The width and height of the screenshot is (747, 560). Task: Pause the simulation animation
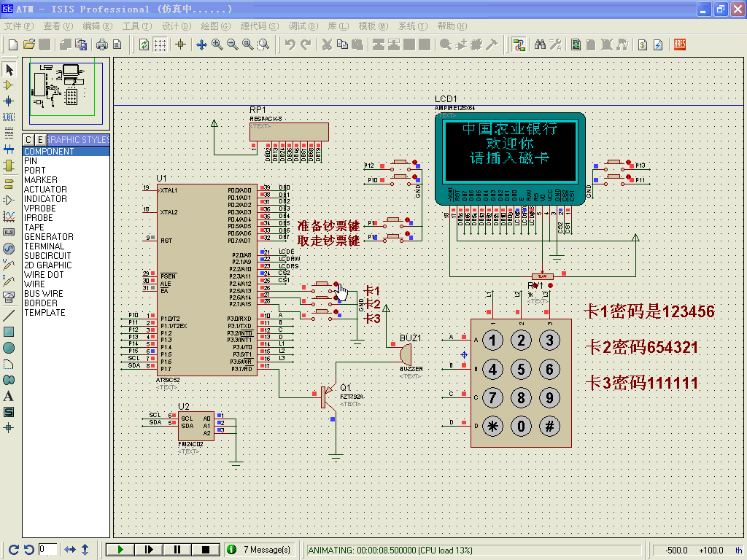pyautogui.click(x=177, y=550)
